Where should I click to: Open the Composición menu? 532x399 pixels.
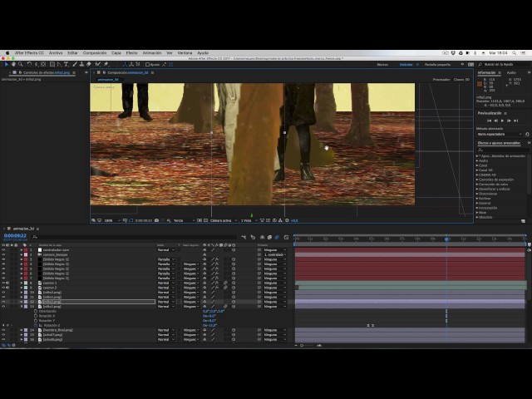pyautogui.click(x=95, y=53)
